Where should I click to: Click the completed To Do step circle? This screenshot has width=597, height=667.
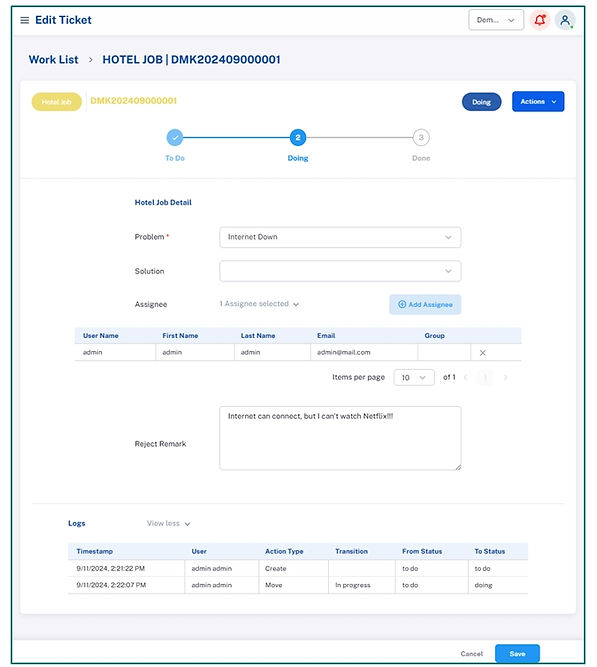tap(175, 137)
